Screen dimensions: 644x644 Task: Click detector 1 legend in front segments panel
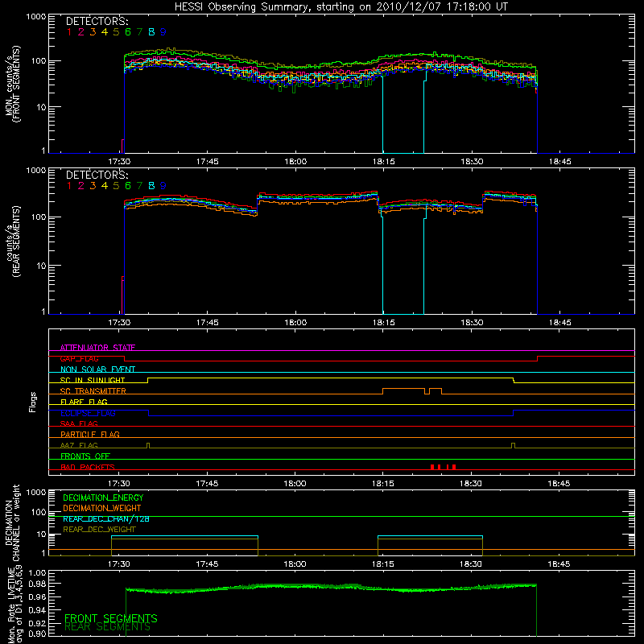click(69, 31)
